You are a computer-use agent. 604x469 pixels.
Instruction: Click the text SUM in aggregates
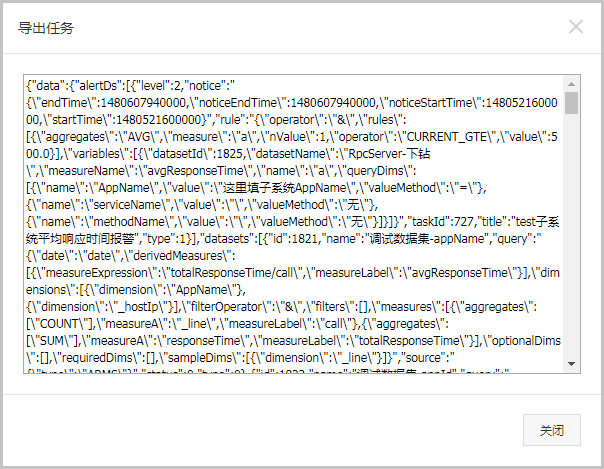[x=52, y=341]
